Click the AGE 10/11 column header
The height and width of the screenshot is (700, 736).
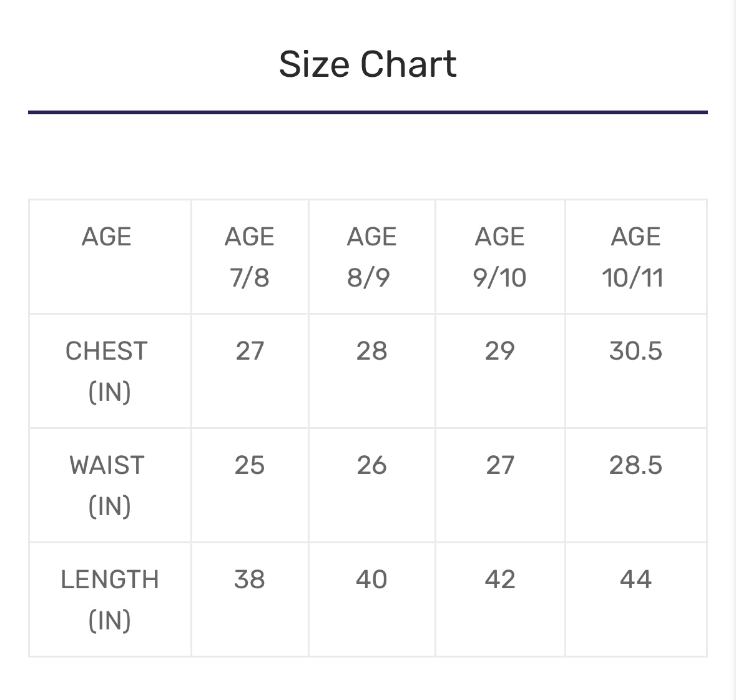(635, 257)
